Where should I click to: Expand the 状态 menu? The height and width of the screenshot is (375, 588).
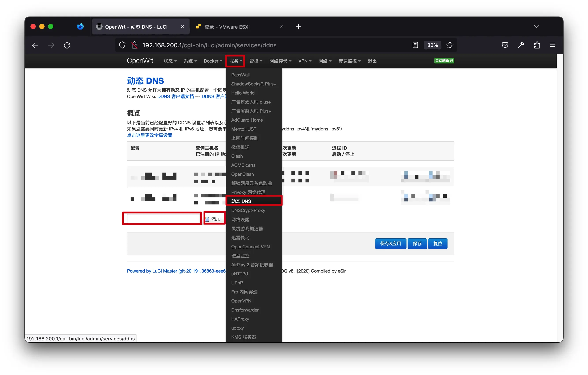pos(170,61)
